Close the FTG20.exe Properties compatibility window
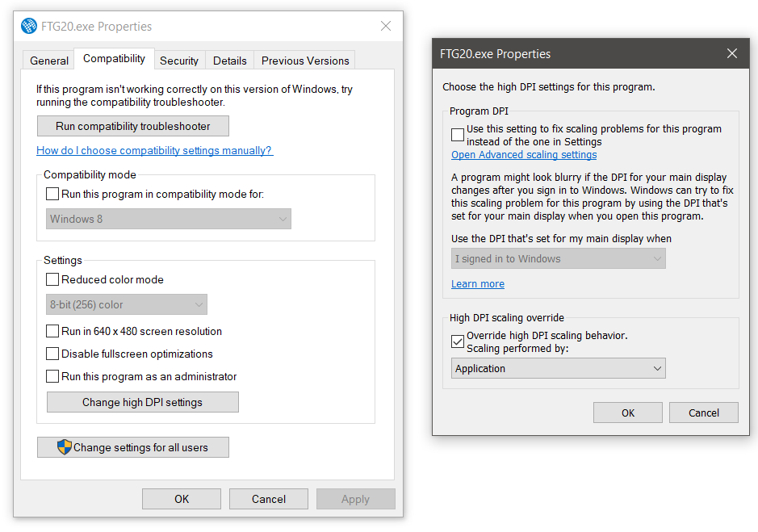Screen dimensions: 758x532 point(385,26)
